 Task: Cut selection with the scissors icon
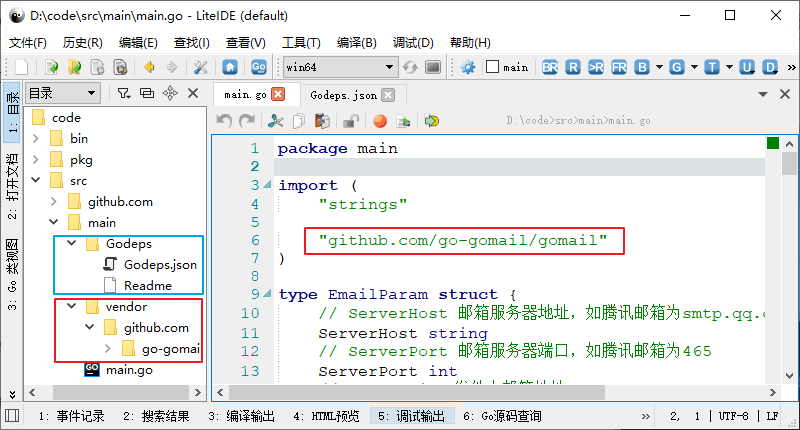[x=276, y=121]
